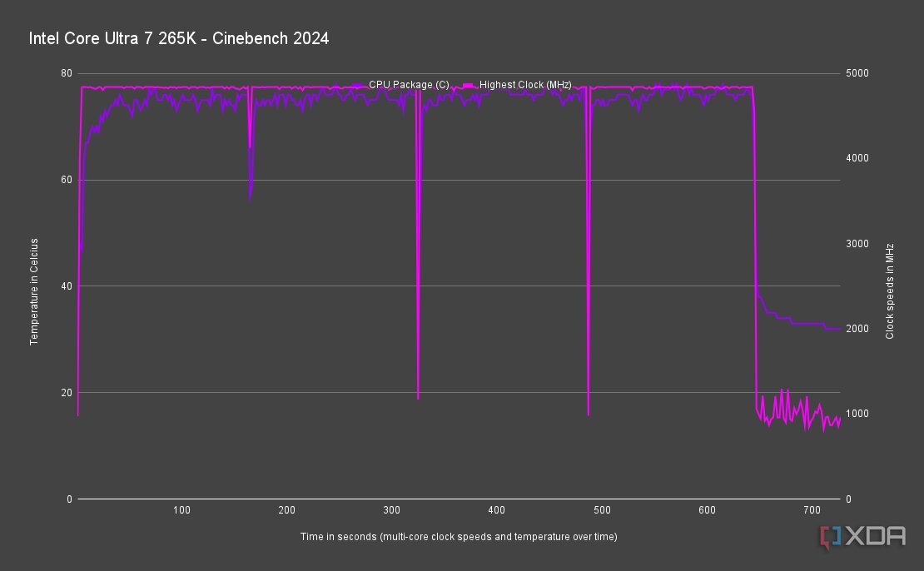Click the 300 tick label on time axis

click(x=391, y=509)
